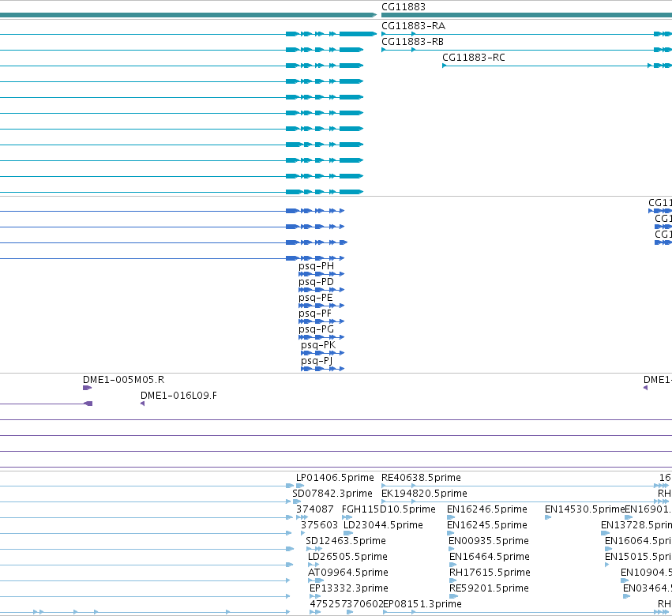Select the RE59201.5prime EST label

click(489, 588)
